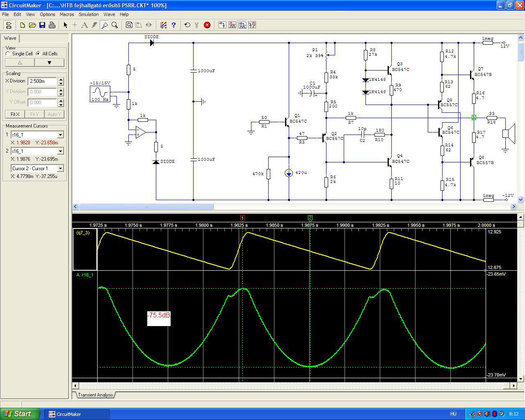Click the first waveform display icon
The height and width of the screenshot is (420, 525).
(222, 25)
